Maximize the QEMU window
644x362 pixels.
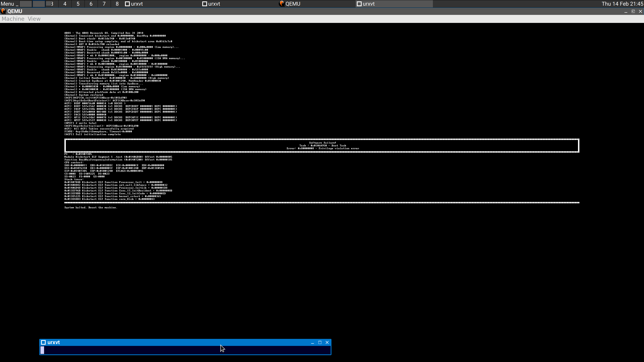[633, 11]
